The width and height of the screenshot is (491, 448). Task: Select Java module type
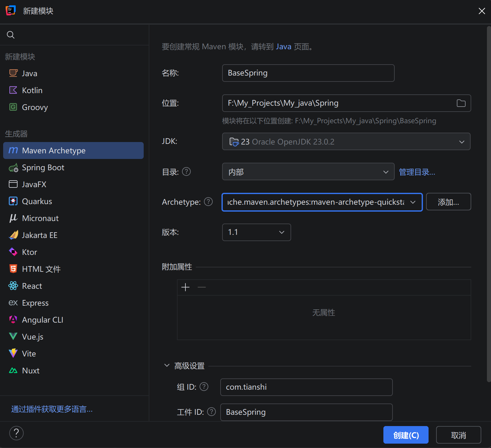pos(73,73)
